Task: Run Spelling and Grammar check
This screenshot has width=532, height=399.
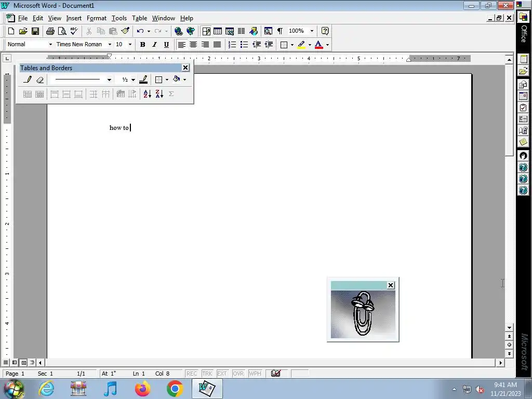Action: click(74, 31)
